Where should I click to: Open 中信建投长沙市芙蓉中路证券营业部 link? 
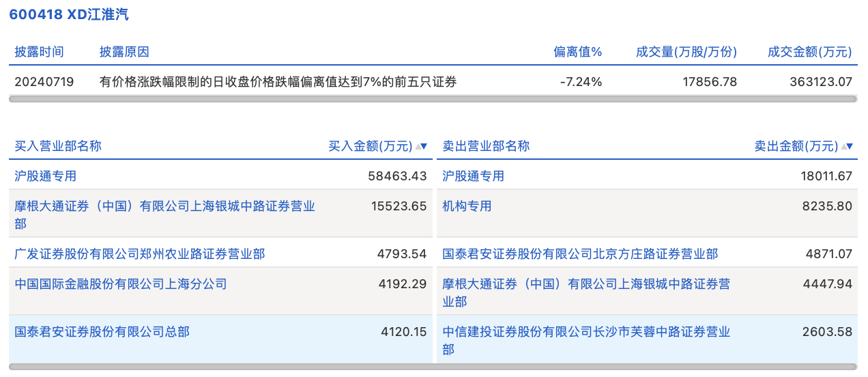click(x=586, y=332)
